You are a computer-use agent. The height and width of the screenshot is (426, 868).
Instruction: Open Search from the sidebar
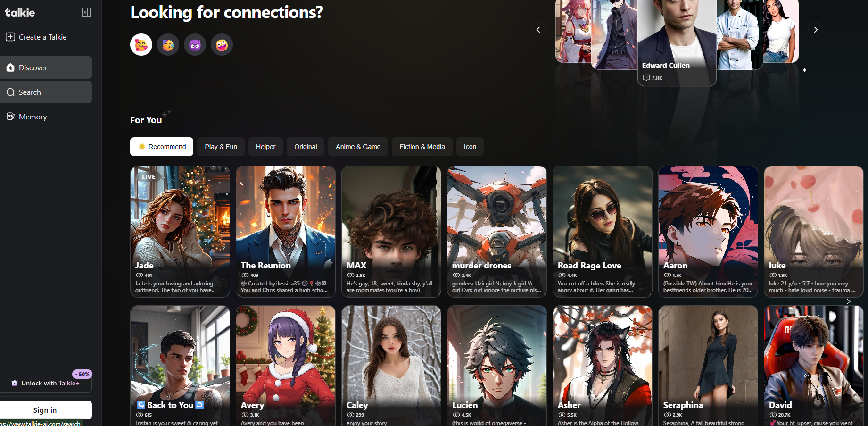tap(29, 92)
